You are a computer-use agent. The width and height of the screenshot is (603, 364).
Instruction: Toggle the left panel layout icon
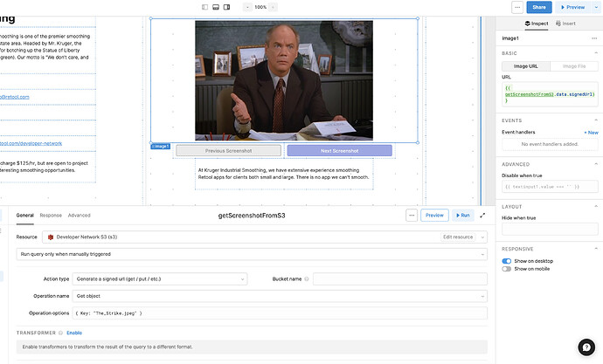[205, 7]
